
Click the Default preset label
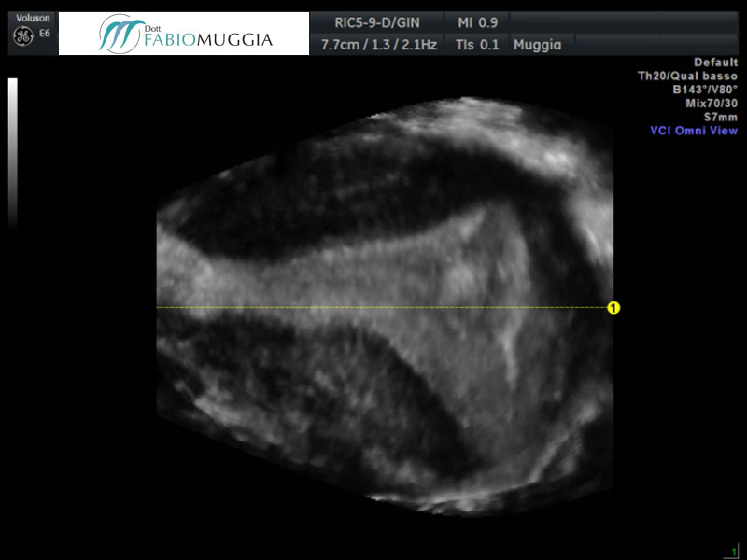[715, 63]
